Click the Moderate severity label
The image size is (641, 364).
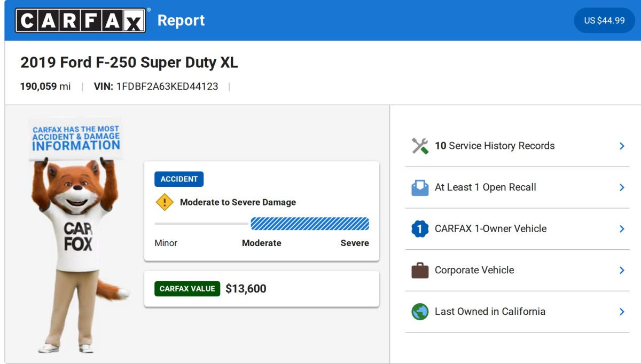click(x=262, y=243)
